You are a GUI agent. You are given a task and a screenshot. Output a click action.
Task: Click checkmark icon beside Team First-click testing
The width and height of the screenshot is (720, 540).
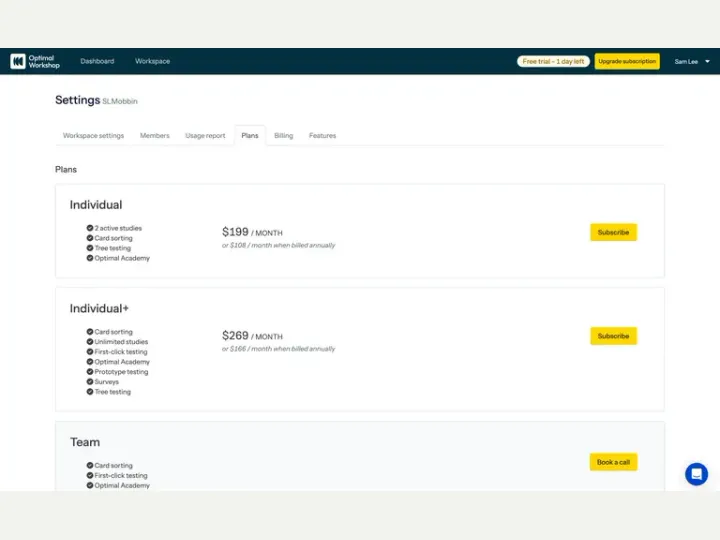click(90, 475)
